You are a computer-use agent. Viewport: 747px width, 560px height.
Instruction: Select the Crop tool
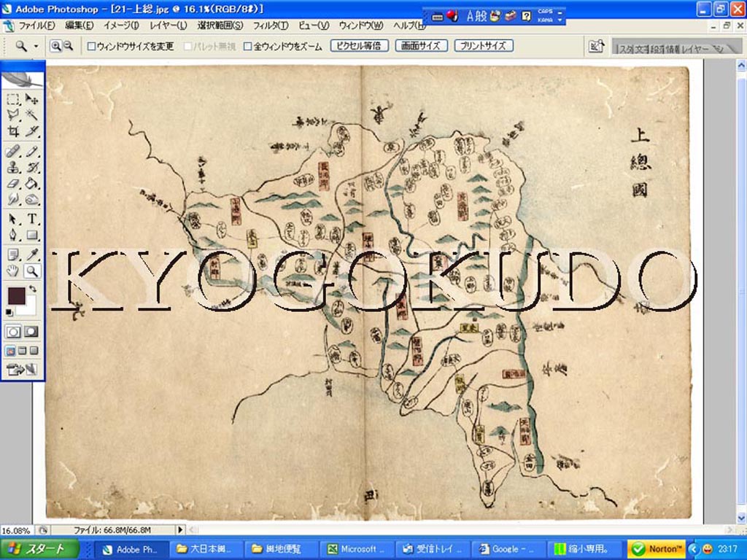click(13, 131)
